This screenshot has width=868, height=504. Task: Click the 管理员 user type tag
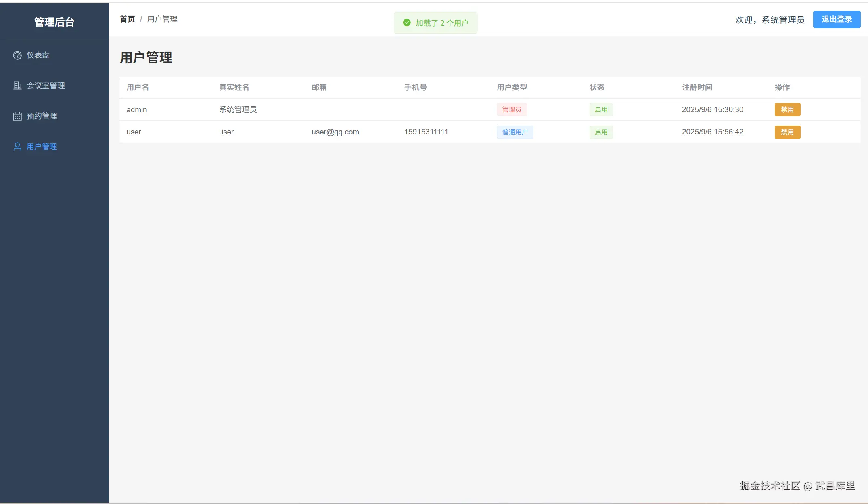(x=511, y=109)
